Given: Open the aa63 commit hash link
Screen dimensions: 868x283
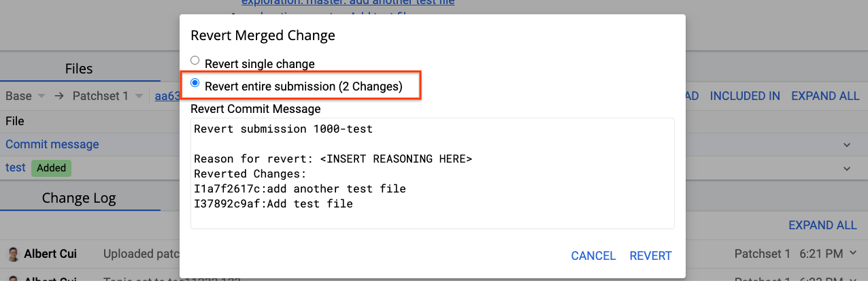Looking at the screenshot, I should [167, 96].
